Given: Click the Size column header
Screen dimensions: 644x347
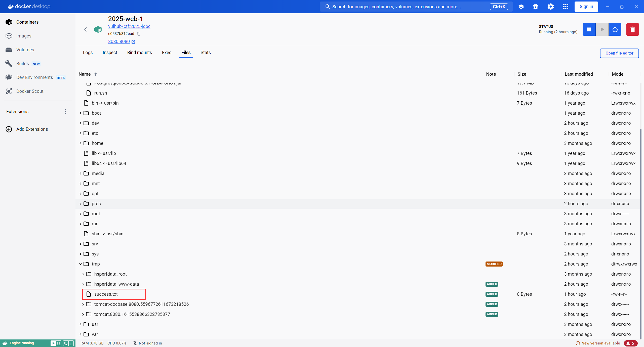Looking at the screenshot, I should click(522, 74).
